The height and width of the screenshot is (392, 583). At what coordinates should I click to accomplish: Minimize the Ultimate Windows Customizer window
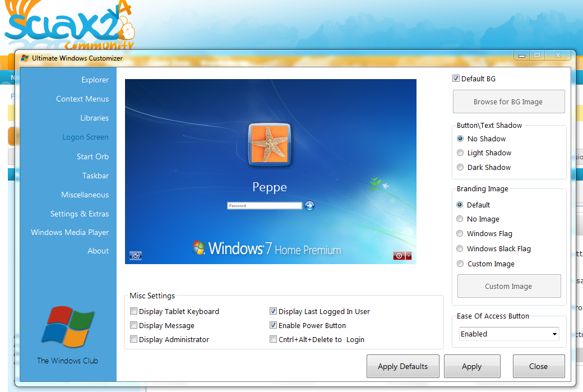(522, 56)
